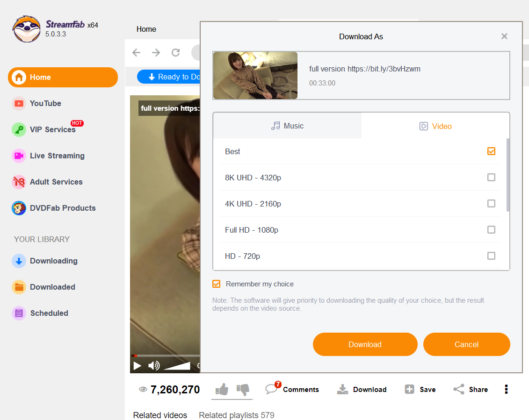Save the video with the plus icon
Image resolution: width=529 pixels, height=420 pixels.
(420, 389)
